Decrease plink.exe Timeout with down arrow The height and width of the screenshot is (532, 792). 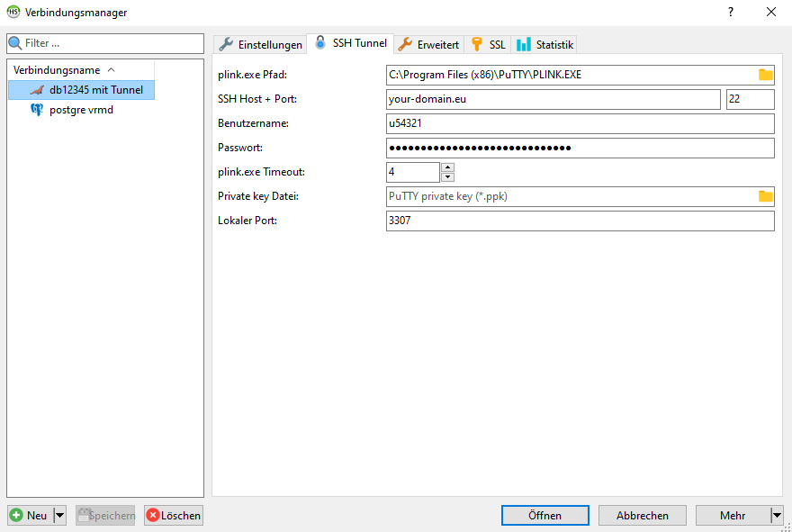pos(447,176)
